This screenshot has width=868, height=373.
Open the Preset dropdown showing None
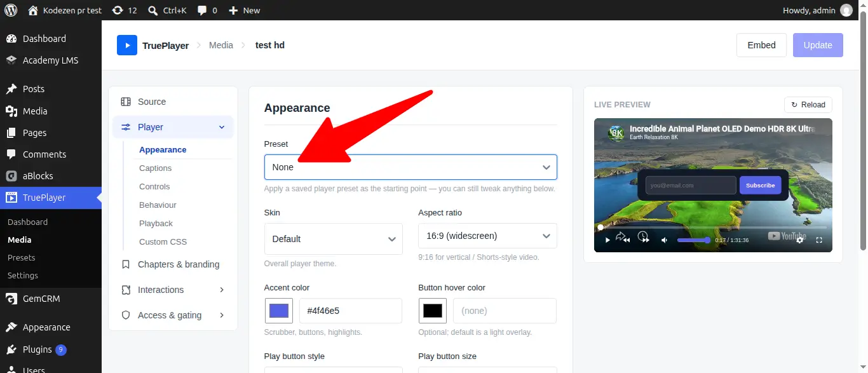tap(410, 167)
